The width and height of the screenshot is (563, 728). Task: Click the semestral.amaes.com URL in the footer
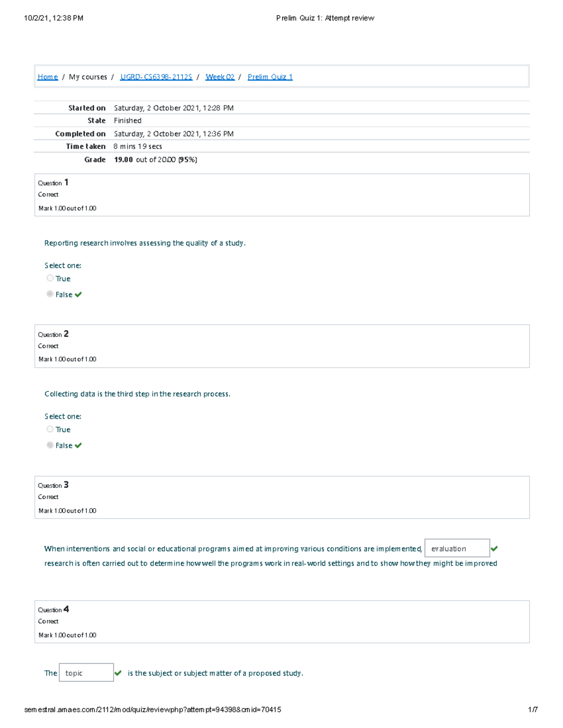[152, 710]
